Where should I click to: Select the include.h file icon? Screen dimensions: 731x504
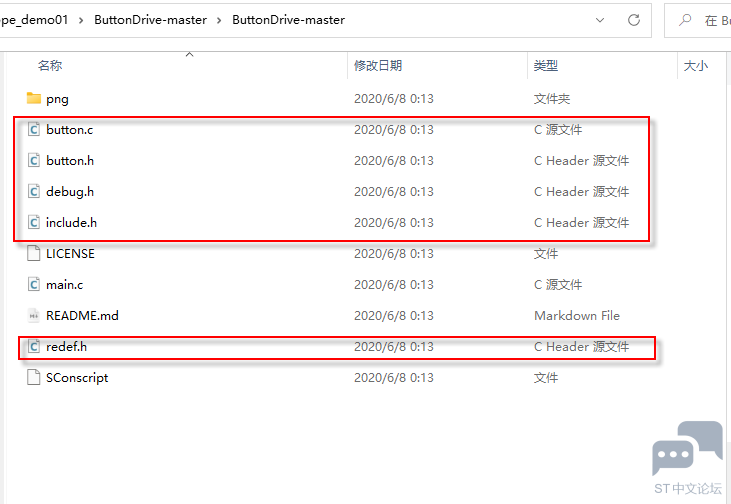pos(34,222)
